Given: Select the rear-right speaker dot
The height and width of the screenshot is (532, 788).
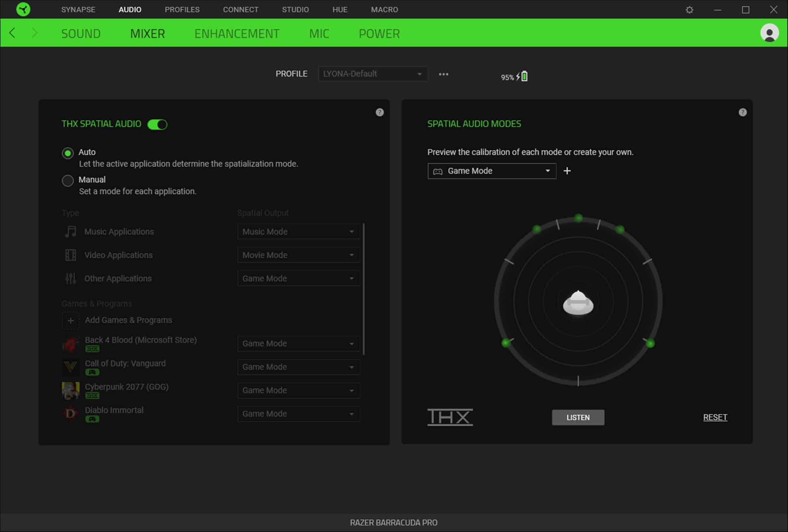Looking at the screenshot, I should coord(650,344).
